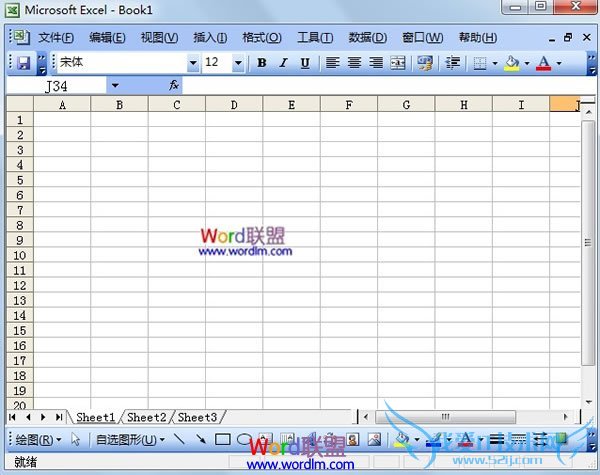Image resolution: width=600 pixels, height=475 pixels.
Task: Open the 帮助(H) menu
Action: (478, 38)
